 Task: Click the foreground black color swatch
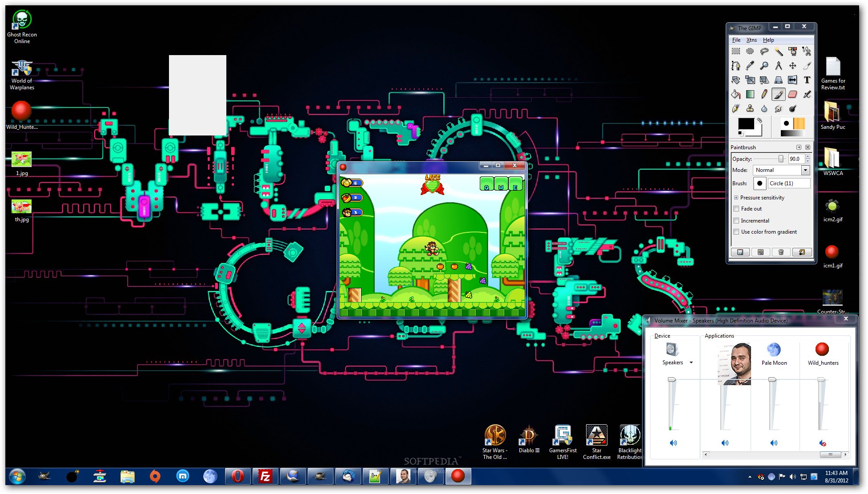[746, 124]
